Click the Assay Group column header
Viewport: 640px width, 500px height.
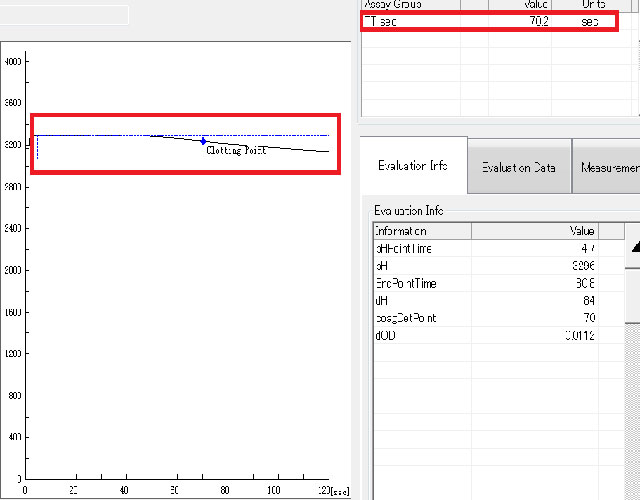pyautogui.click(x=411, y=4)
